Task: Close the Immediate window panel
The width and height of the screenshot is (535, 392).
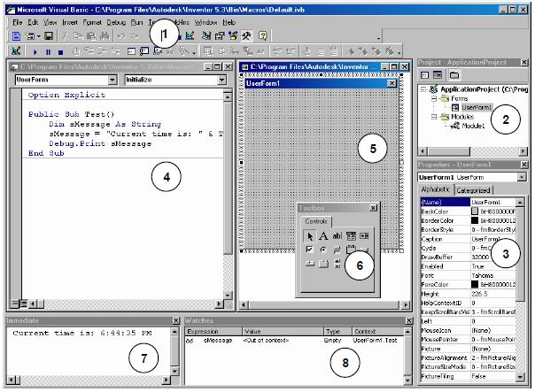Action: 175,320
